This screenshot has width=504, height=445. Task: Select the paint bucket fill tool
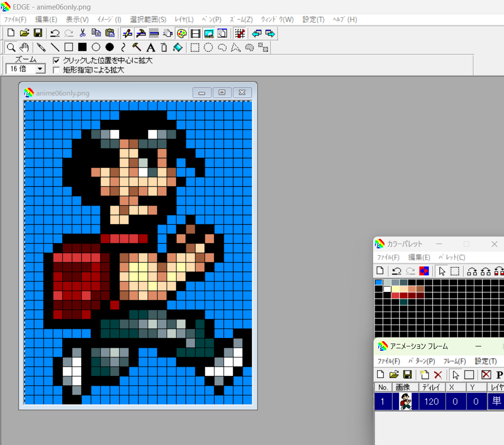tap(178, 47)
